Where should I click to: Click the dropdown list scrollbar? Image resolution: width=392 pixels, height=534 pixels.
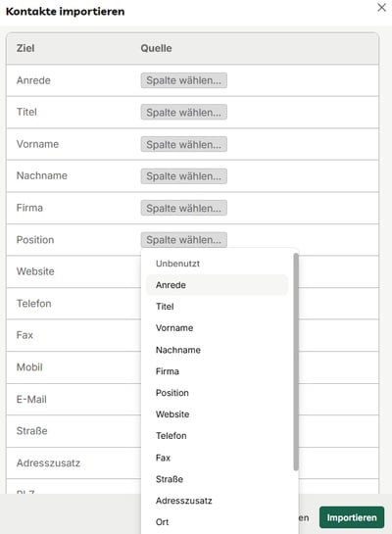pyautogui.click(x=296, y=362)
